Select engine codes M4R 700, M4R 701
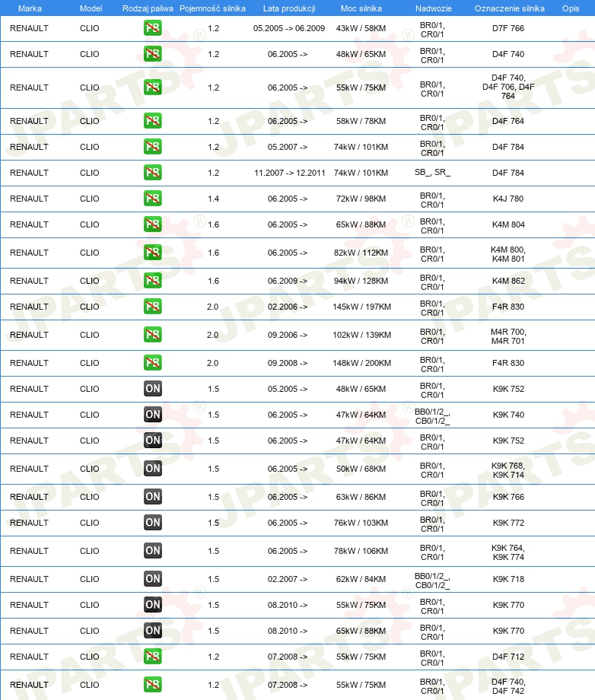The image size is (595, 700). 508,336
